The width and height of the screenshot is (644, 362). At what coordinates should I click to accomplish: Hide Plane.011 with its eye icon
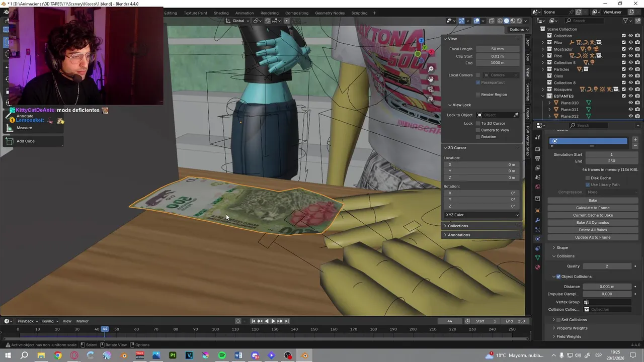[630, 110]
